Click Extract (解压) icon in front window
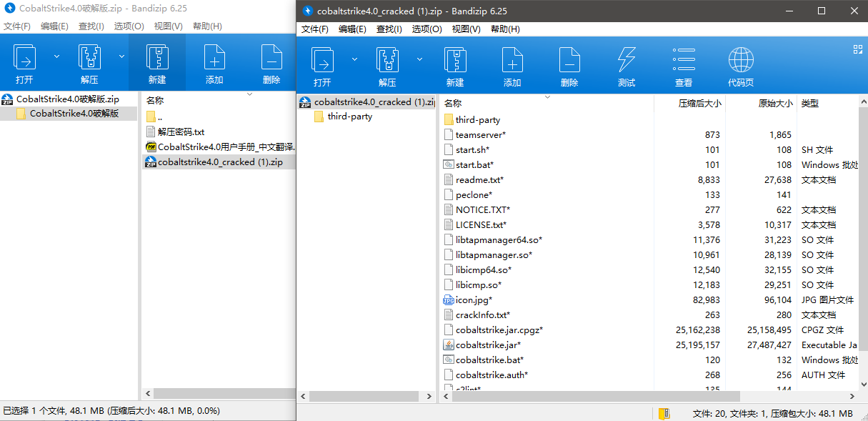The image size is (868, 421). (x=387, y=60)
